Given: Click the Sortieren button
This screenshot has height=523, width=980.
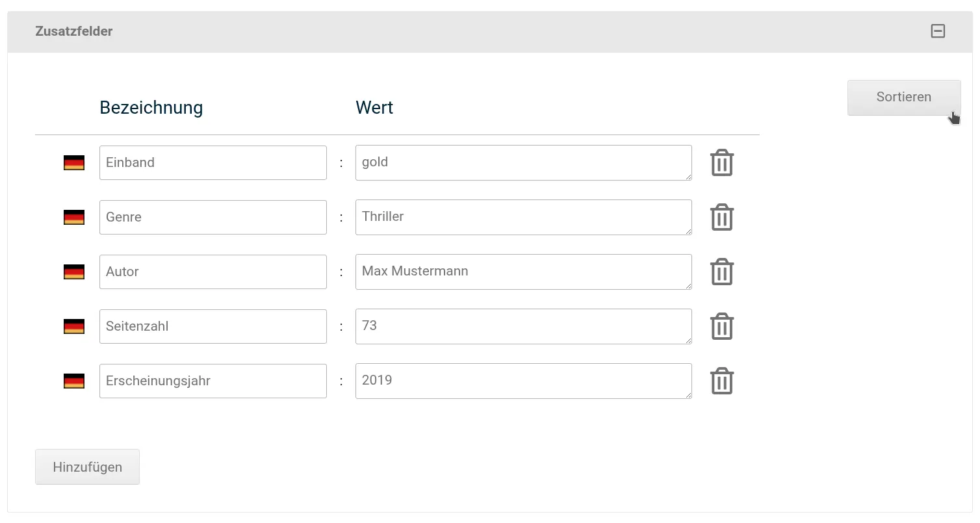Looking at the screenshot, I should (x=904, y=97).
